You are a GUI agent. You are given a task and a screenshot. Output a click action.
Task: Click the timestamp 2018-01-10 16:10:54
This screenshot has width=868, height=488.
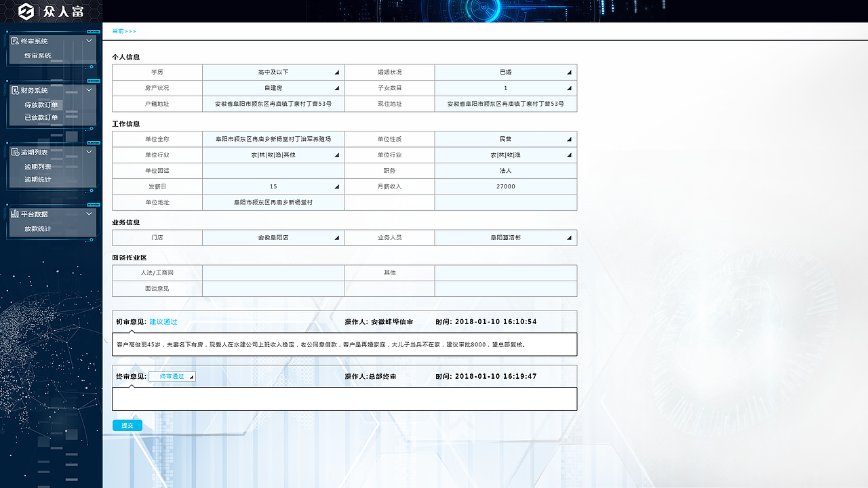(496, 322)
